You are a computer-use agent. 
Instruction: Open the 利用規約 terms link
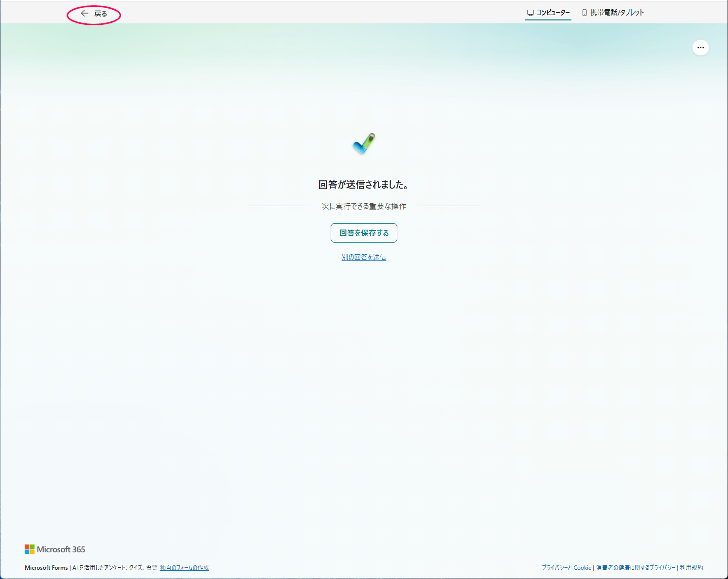691,568
